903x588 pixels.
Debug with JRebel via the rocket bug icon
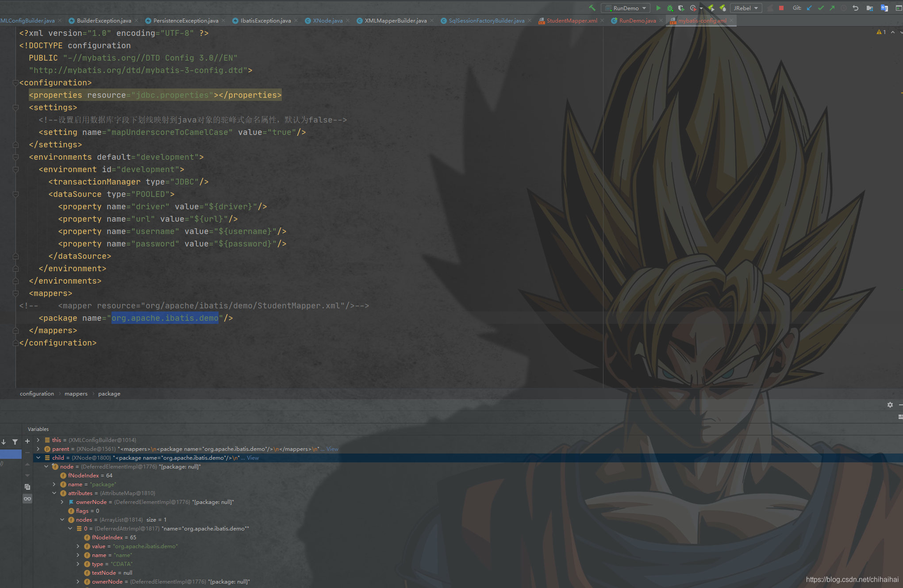tap(722, 8)
